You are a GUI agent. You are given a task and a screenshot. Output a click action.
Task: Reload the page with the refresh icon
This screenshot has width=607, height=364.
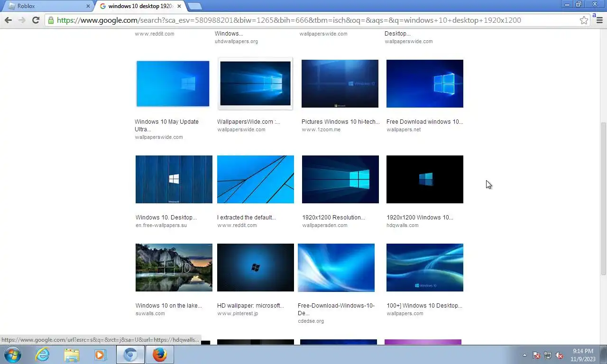point(35,20)
